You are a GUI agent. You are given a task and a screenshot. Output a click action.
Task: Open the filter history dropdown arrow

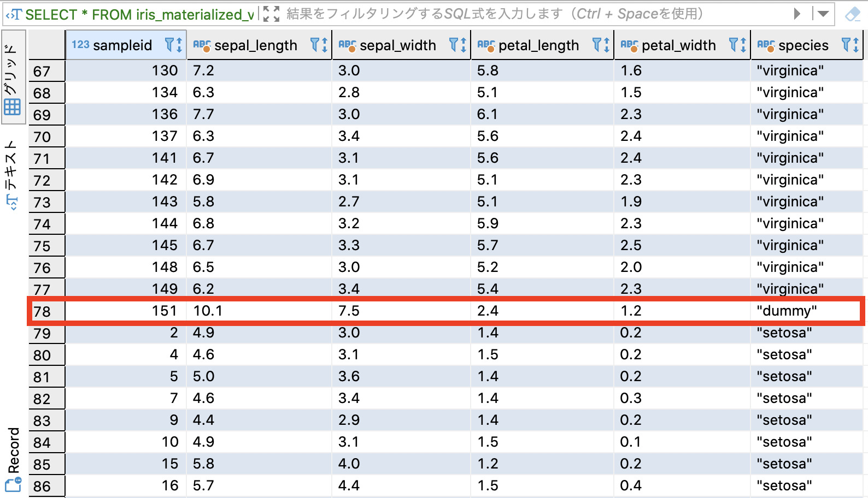click(x=823, y=14)
